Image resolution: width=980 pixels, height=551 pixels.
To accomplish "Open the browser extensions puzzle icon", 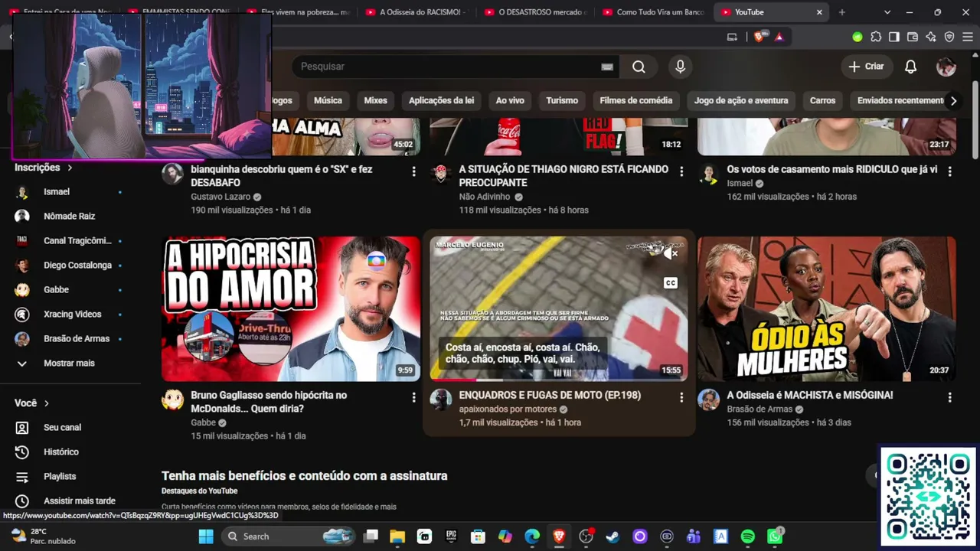I will (x=876, y=37).
